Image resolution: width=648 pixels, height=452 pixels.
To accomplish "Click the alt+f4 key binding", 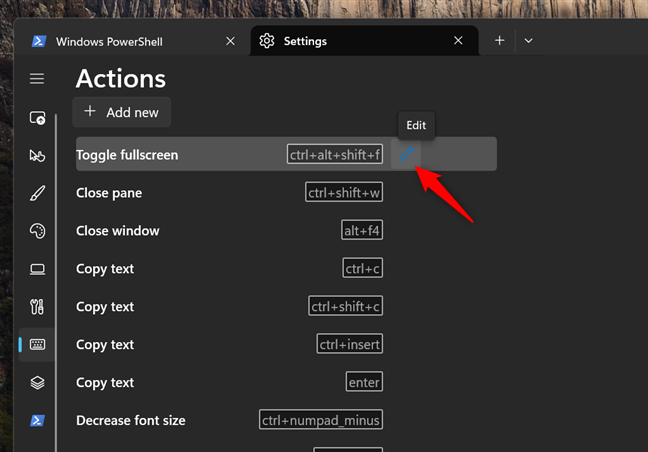I will coord(362,230).
